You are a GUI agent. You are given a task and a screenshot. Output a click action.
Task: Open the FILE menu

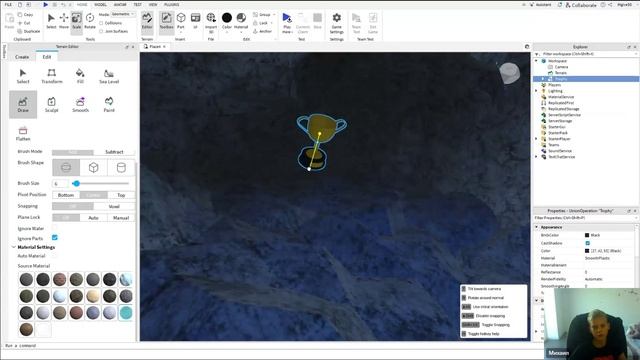pyautogui.click(x=8, y=4)
